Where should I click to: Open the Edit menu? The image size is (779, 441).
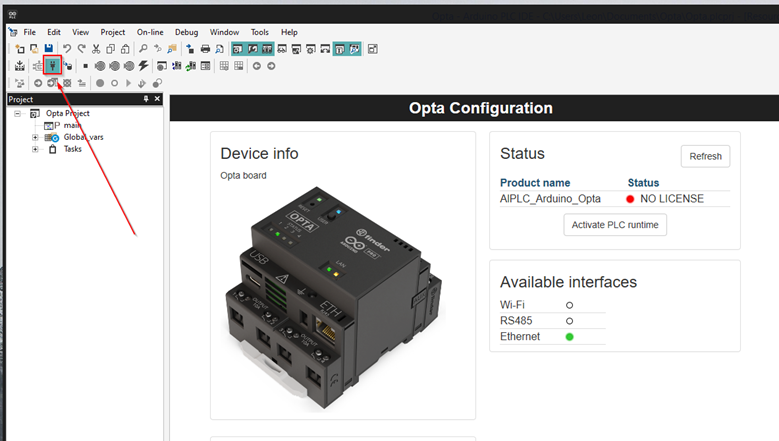(54, 32)
